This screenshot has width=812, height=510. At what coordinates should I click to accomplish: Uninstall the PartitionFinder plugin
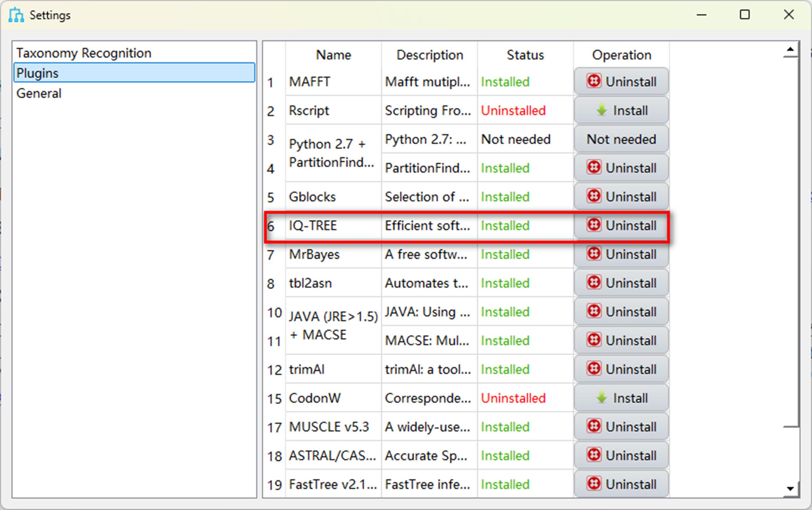click(621, 168)
